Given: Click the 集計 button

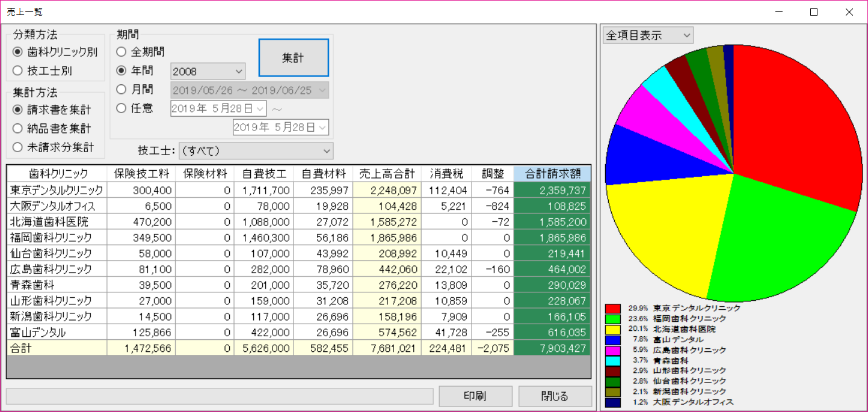Looking at the screenshot, I should point(294,58).
